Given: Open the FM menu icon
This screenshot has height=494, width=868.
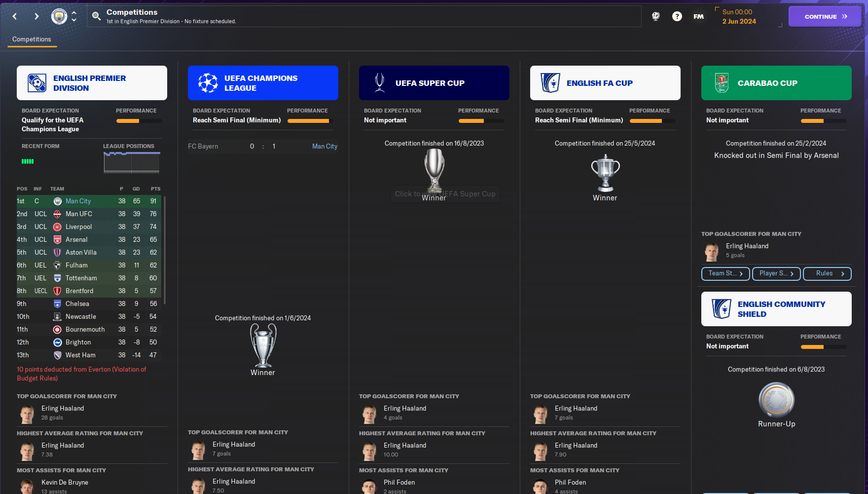Looking at the screenshot, I should pyautogui.click(x=698, y=16).
